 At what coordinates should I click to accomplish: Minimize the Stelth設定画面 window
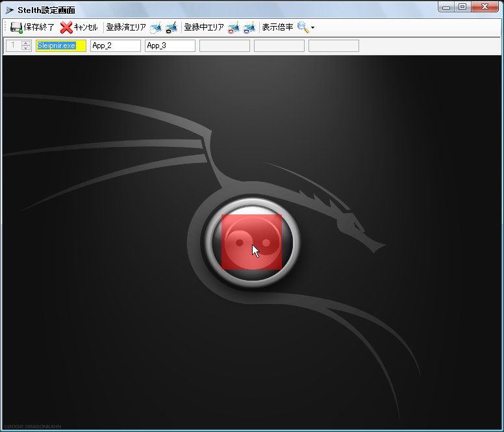[446, 6]
